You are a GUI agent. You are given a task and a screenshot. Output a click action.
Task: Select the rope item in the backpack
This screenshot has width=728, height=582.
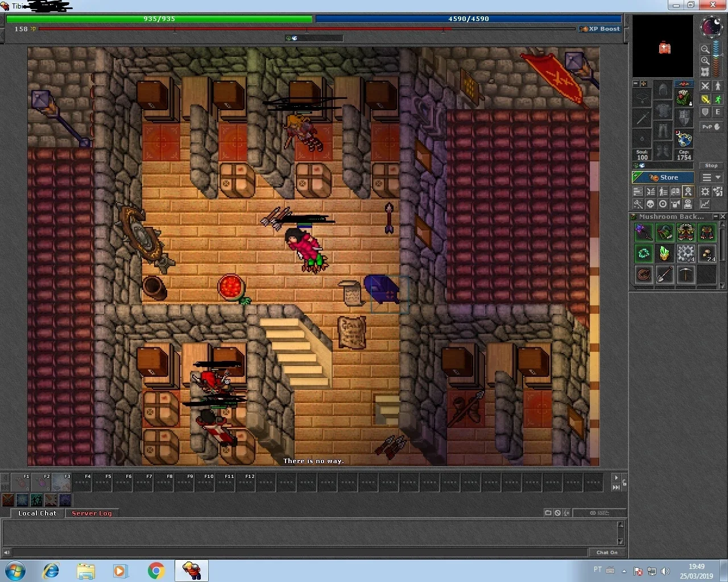[x=643, y=275]
